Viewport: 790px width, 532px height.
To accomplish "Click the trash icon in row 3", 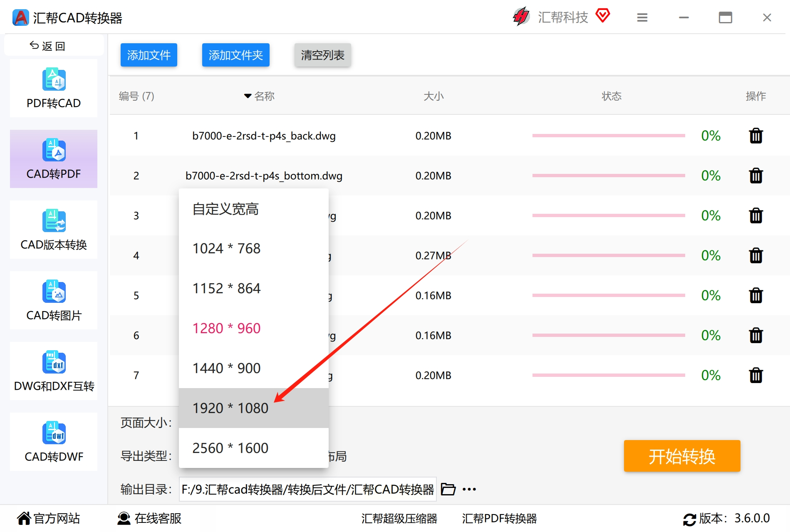I will (x=756, y=215).
